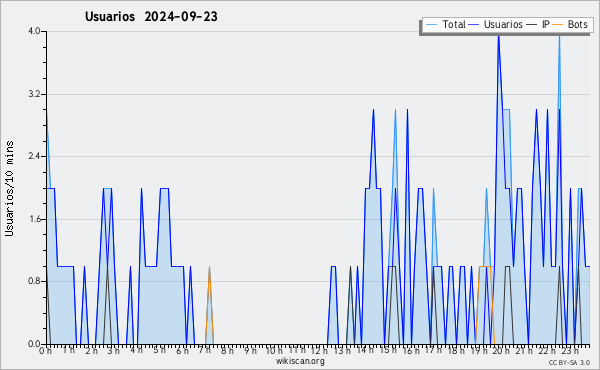Click the '0 h' x-axis label
600x370 pixels.
tap(46, 350)
